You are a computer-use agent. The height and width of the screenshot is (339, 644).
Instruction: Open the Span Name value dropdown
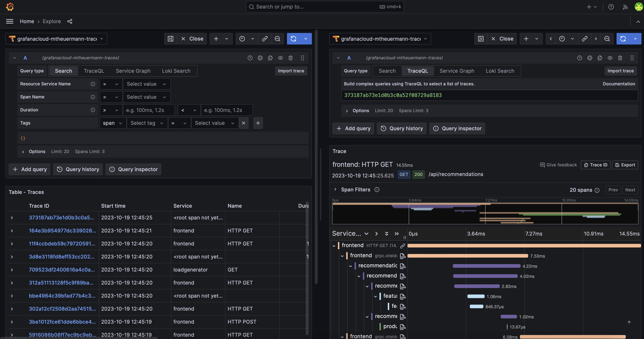[x=147, y=97]
